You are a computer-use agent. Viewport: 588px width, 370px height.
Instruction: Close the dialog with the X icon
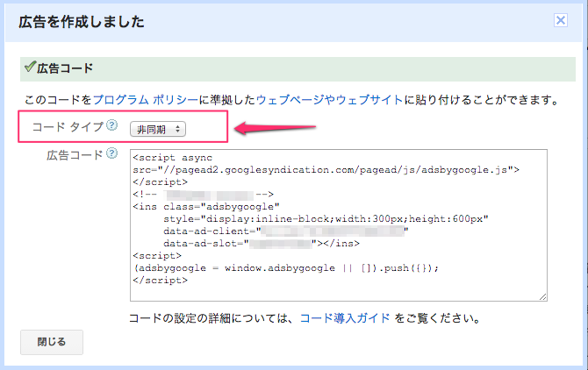(x=561, y=20)
